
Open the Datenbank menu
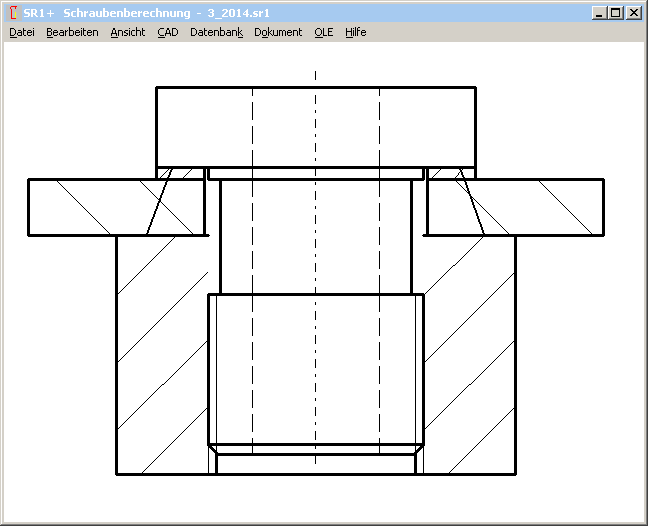coord(216,32)
